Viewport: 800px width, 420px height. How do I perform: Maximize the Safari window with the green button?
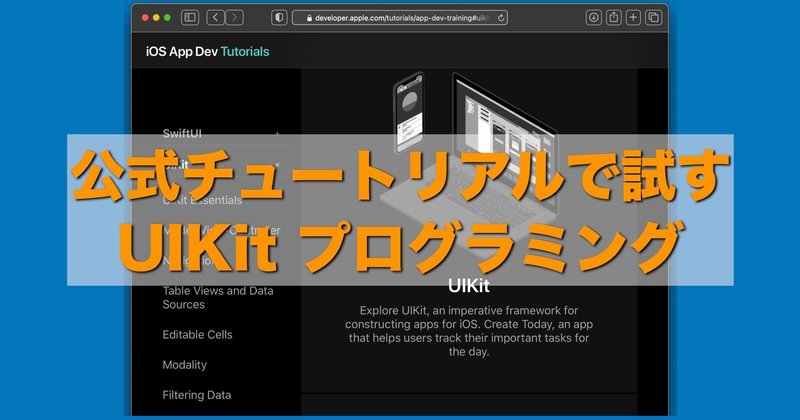[x=167, y=17]
